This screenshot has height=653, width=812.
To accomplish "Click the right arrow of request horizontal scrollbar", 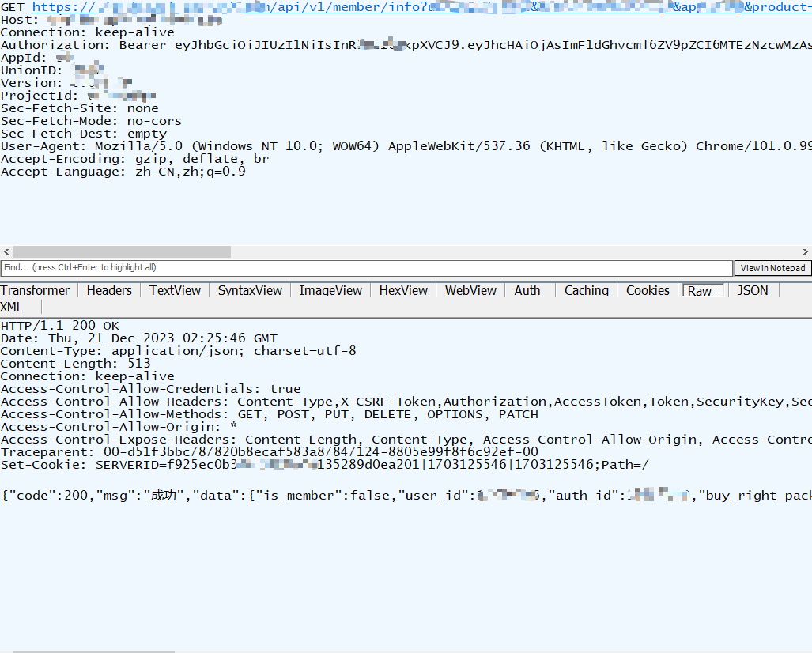I will pyautogui.click(x=805, y=251).
